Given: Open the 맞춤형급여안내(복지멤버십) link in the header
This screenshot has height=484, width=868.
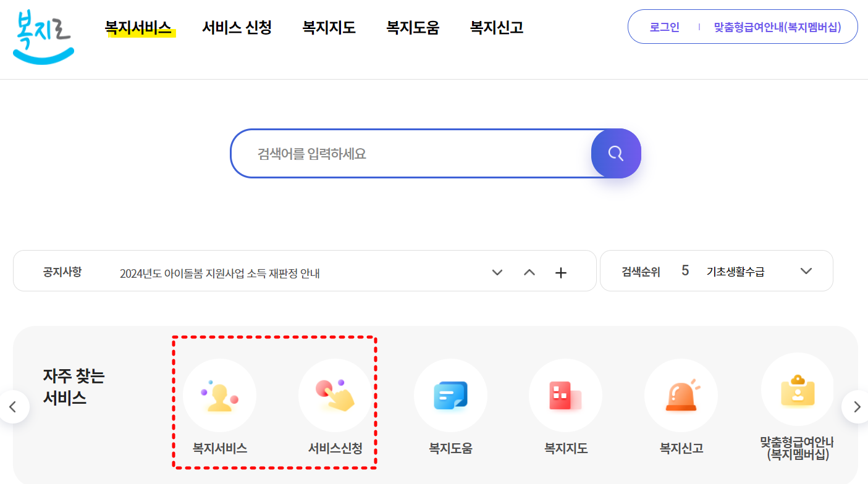Looking at the screenshot, I should (777, 27).
